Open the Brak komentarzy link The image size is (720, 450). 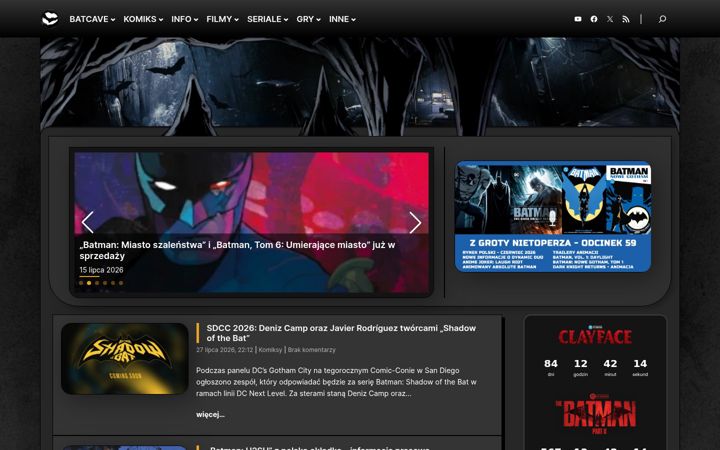(x=311, y=350)
